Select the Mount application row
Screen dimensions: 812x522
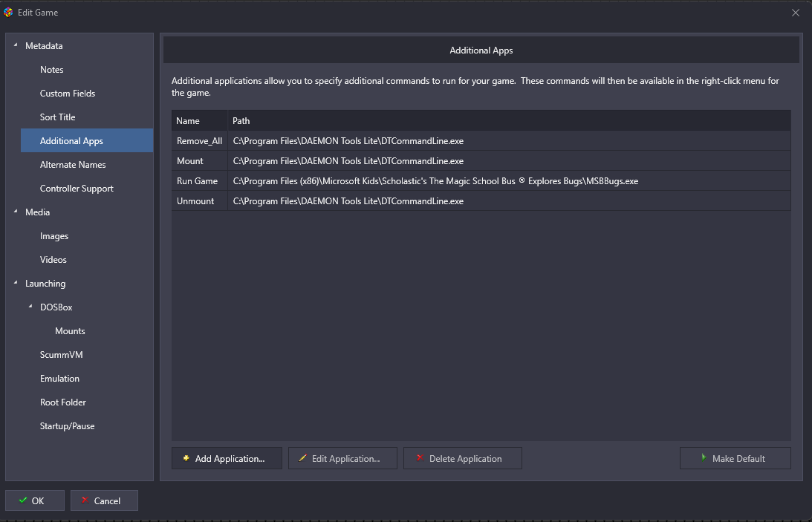(481, 161)
